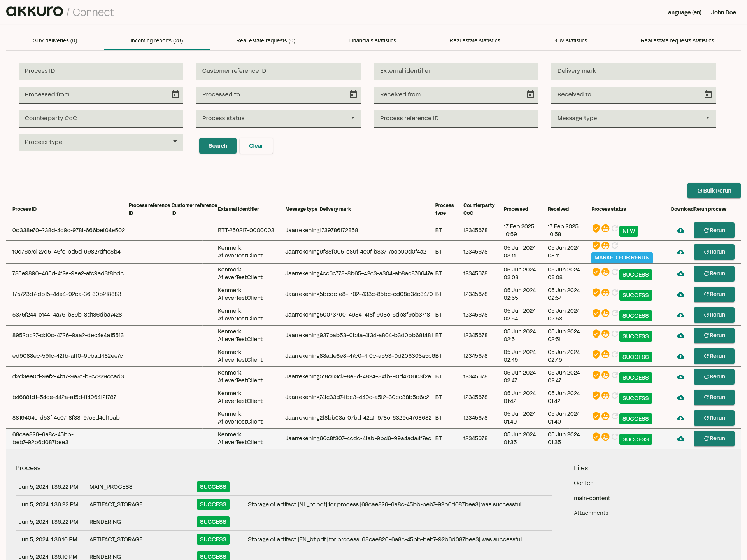The height and width of the screenshot is (560, 747).
Task: Open the Process status dropdown
Action: point(352,118)
